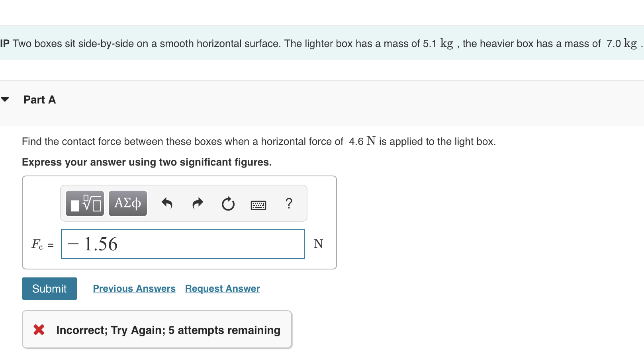Viewport: 644px width, 361px height.
Task: Click the Part A heading
Action: (39, 100)
